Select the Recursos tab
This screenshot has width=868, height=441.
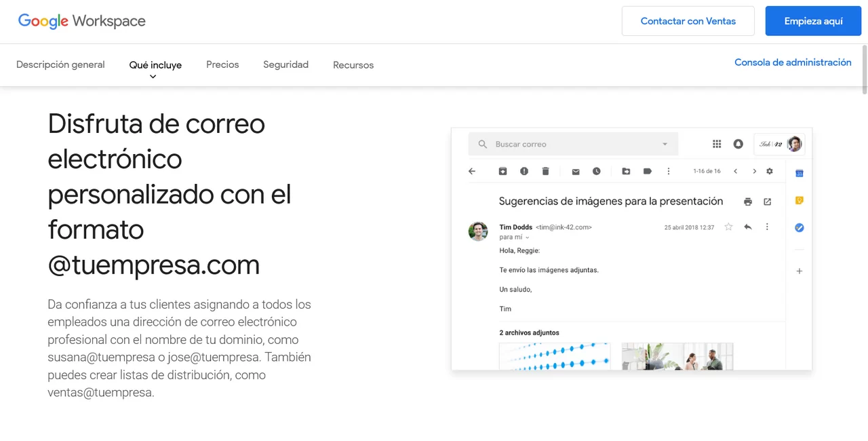pos(353,65)
